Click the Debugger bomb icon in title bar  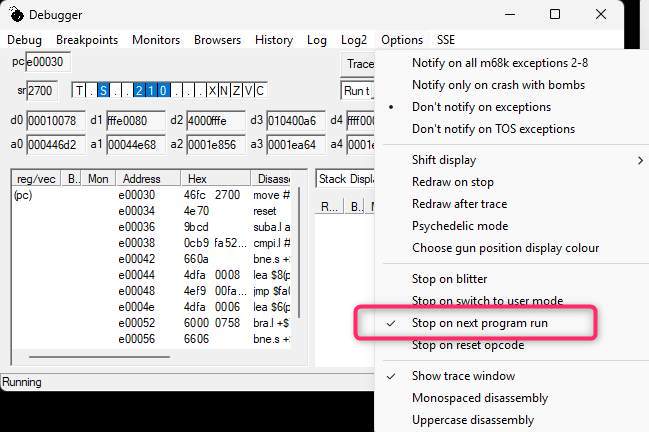pyautogui.click(x=16, y=15)
